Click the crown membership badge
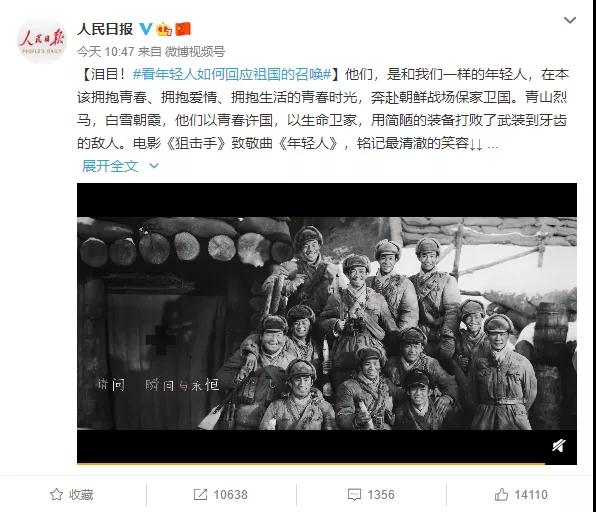This screenshot has width=596, height=512. [164, 29]
